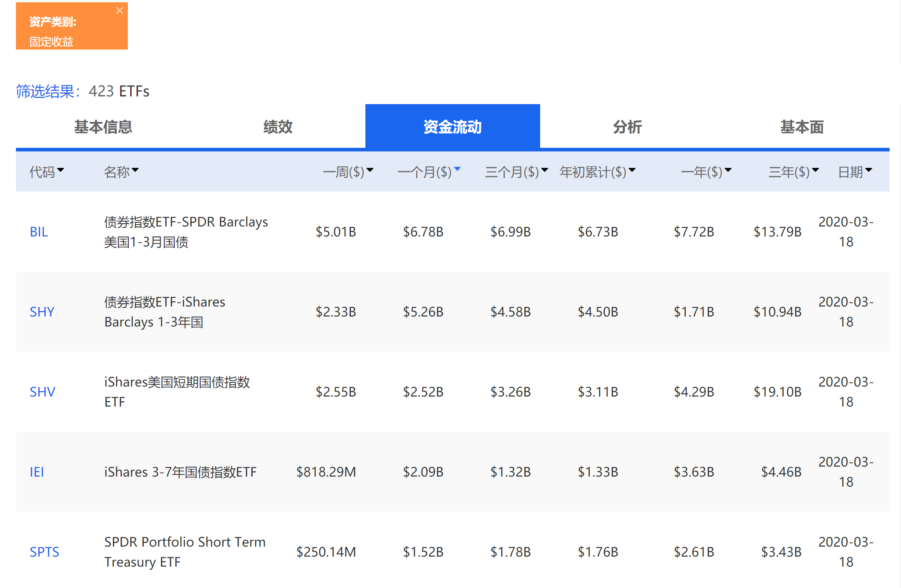Screen dimensions: 901x588
Task: Click SHV one-week value $2.55B
Action: pyautogui.click(x=336, y=392)
